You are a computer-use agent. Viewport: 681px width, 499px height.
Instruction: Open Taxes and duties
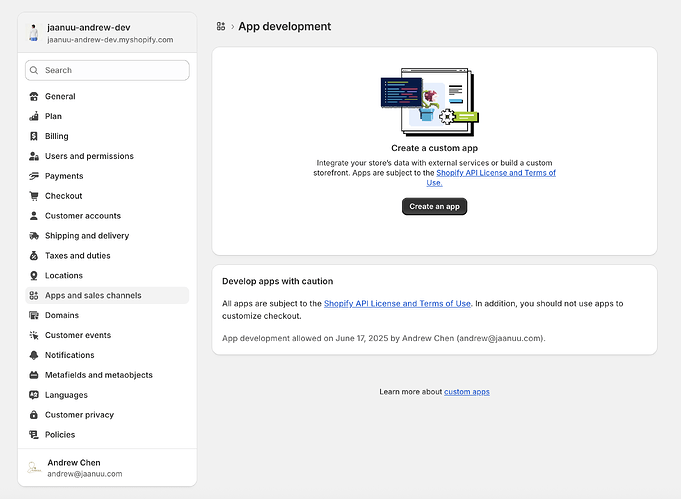click(107, 256)
